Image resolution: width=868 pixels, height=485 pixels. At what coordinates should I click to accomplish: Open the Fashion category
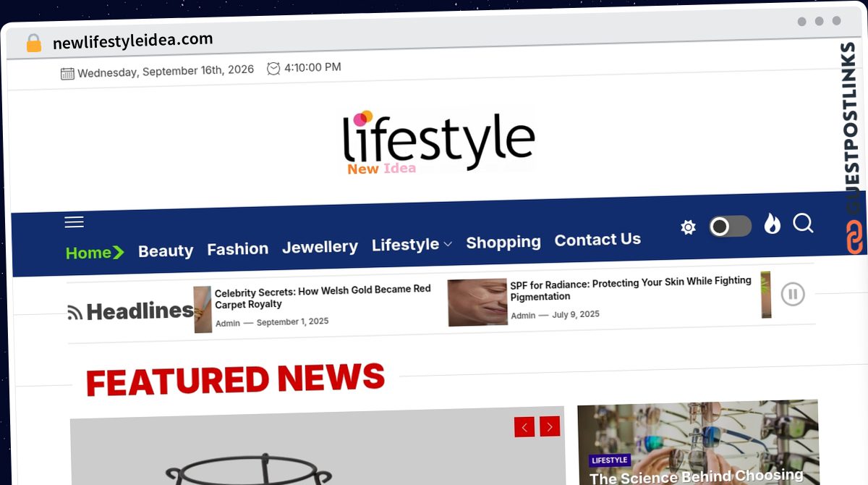click(238, 248)
